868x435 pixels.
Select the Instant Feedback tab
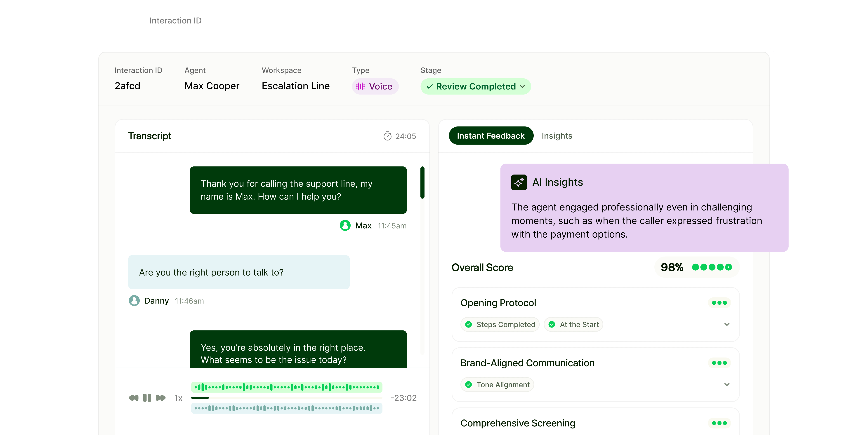(491, 136)
